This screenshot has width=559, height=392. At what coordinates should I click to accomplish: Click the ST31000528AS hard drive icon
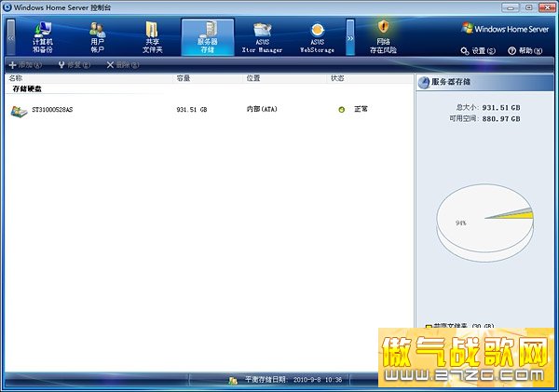click(19, 112)
